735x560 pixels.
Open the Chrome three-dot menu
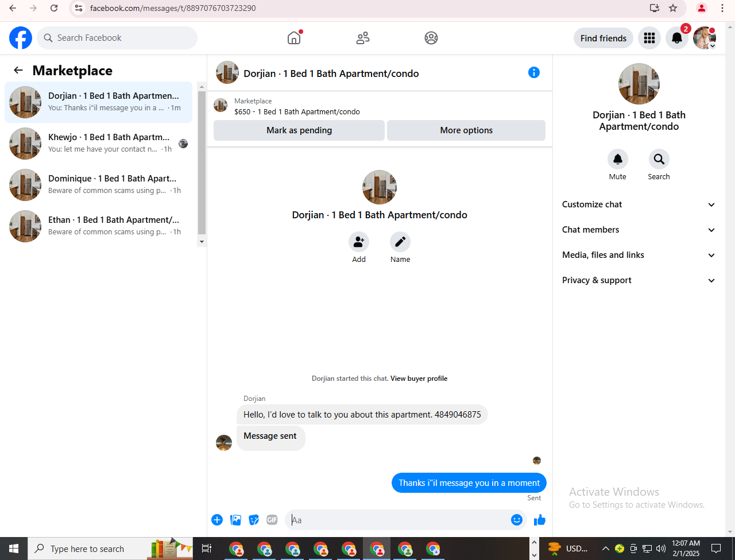722,8
